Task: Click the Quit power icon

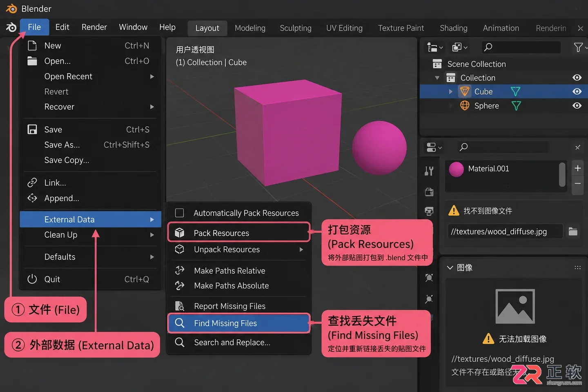Action: (32, 279)
